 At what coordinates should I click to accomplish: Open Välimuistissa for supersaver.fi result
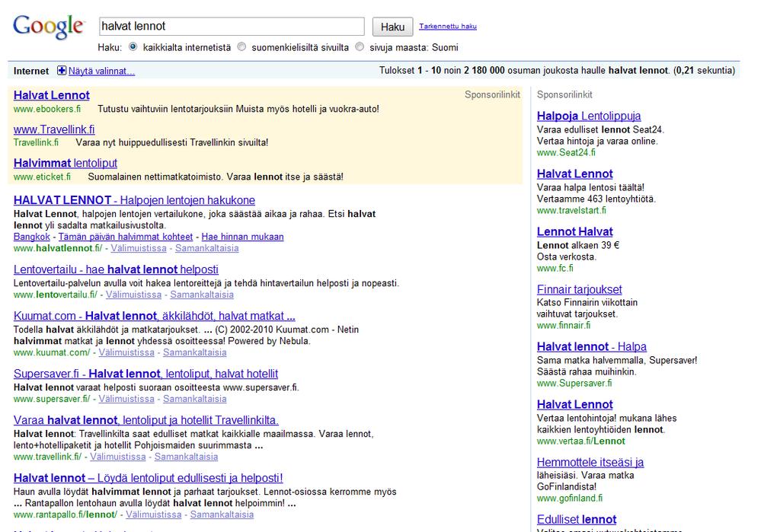(x=126, y=398)
